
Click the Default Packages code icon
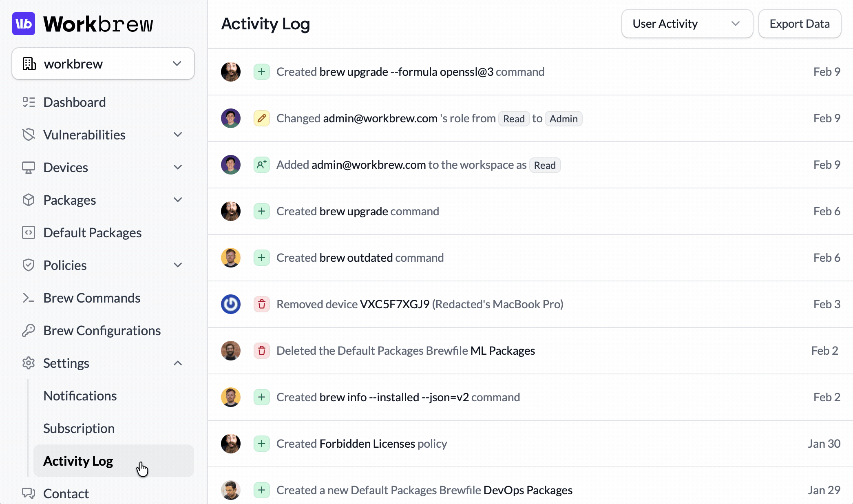[x=29, y=232]
